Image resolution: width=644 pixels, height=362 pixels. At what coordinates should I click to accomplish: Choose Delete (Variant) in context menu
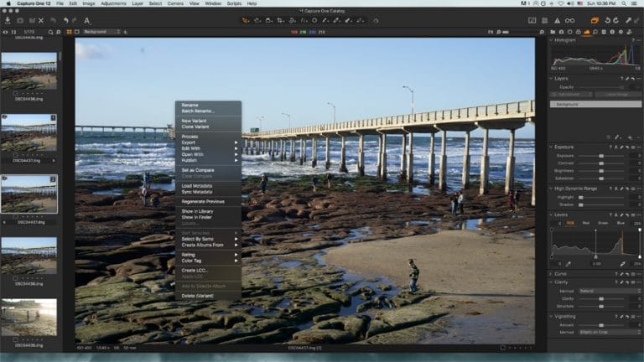[197, 296]
